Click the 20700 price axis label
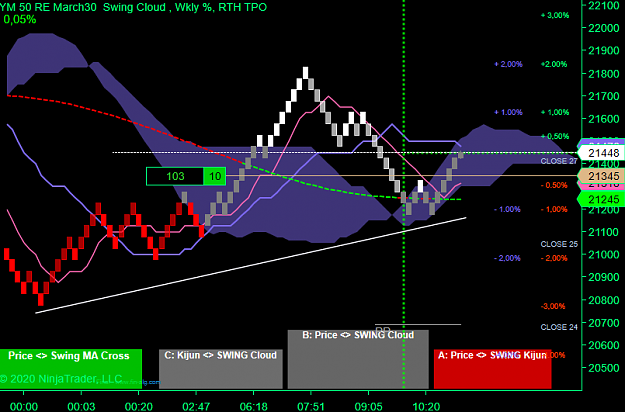The width and height of the screenshot is (625, 412). pos(603,322)
